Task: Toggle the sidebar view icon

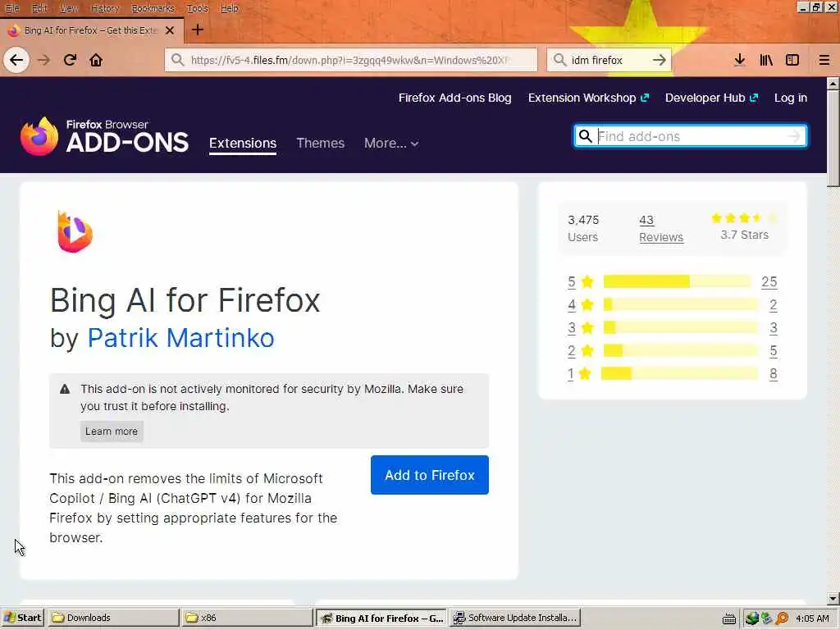Action: pyautogui.click(x=792, y=60)
